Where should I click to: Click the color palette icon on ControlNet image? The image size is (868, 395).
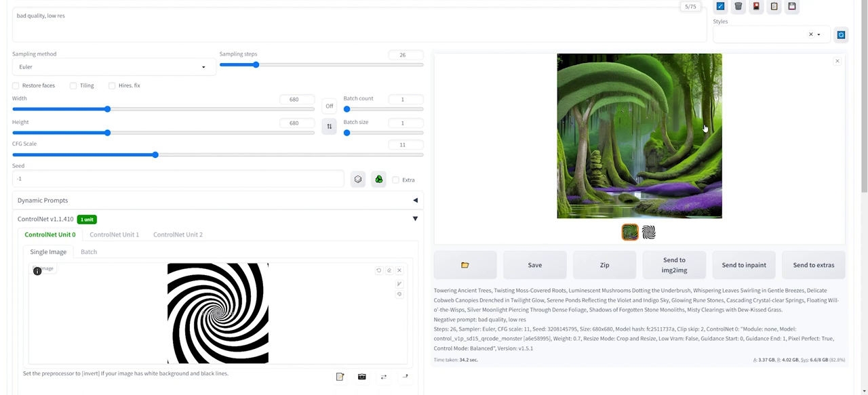399,294
